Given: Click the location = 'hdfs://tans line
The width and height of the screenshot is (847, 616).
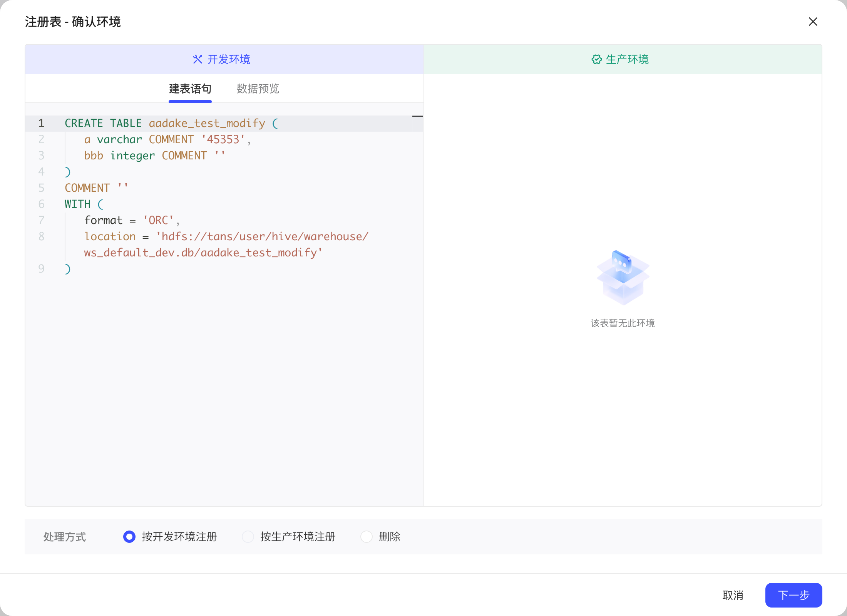Looking at the screenshot, I should (x=226, y=236).
